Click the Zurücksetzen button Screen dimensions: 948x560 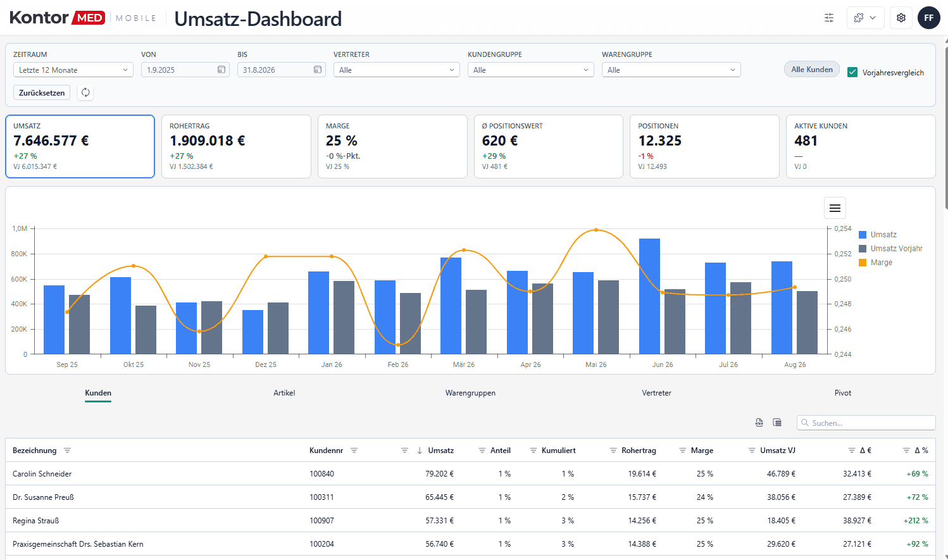coord(42,92)
